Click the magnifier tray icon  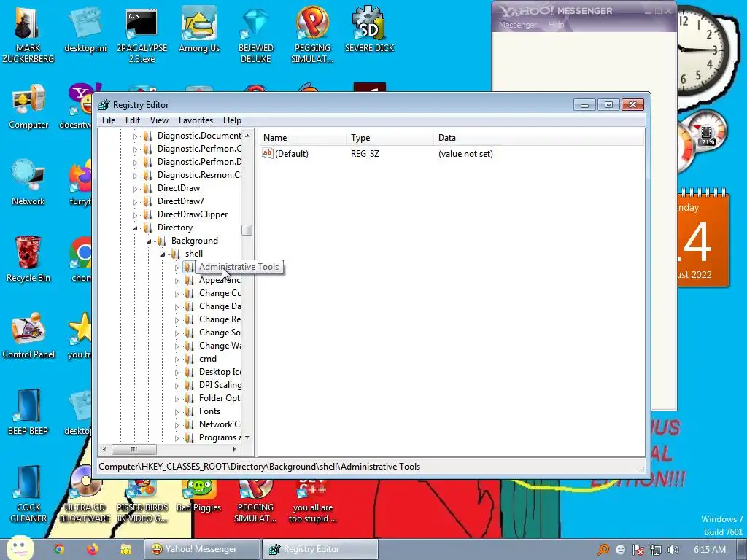[603, 550]
